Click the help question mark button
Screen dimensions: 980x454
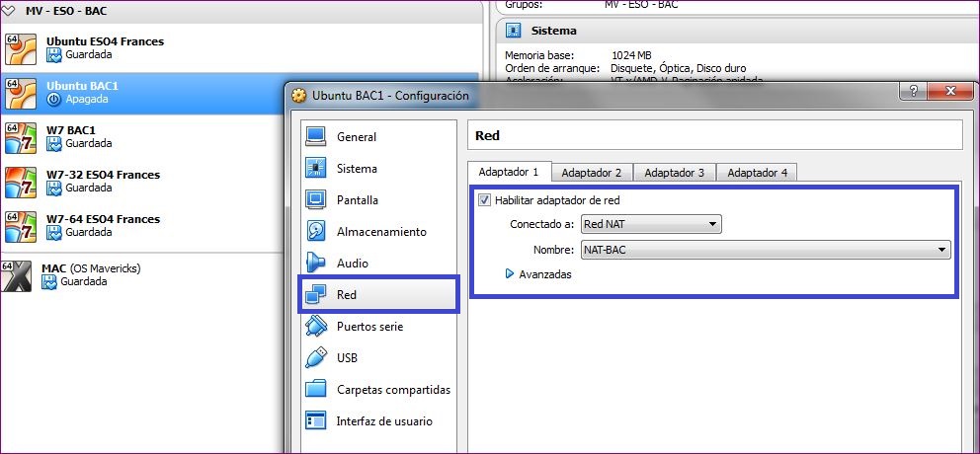913,92
